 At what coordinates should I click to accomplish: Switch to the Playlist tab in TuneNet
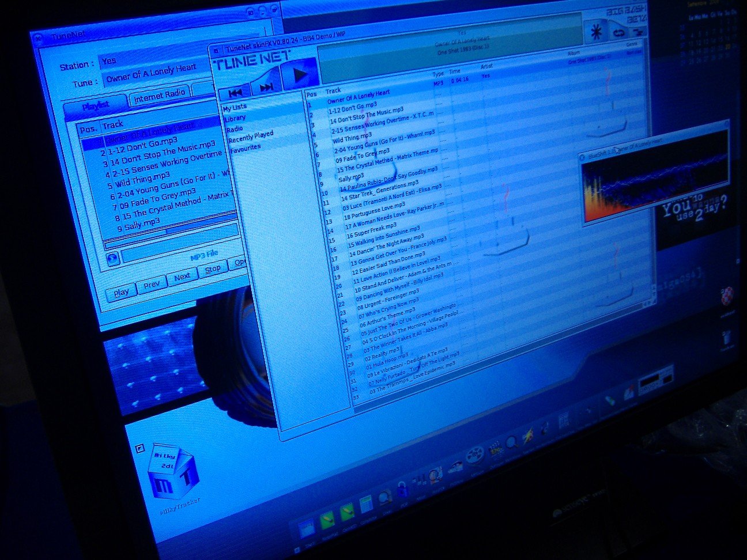tap(96, 106)
